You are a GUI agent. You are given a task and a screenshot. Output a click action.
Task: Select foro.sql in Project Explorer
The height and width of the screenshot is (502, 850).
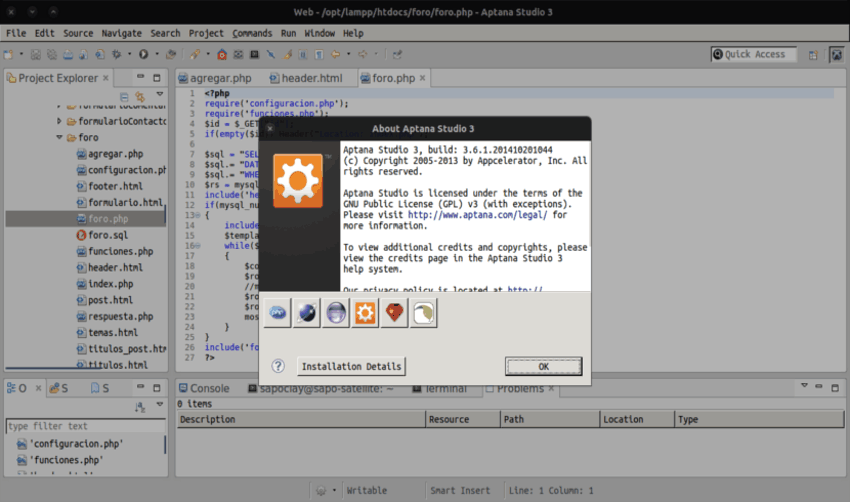[107, 235]
